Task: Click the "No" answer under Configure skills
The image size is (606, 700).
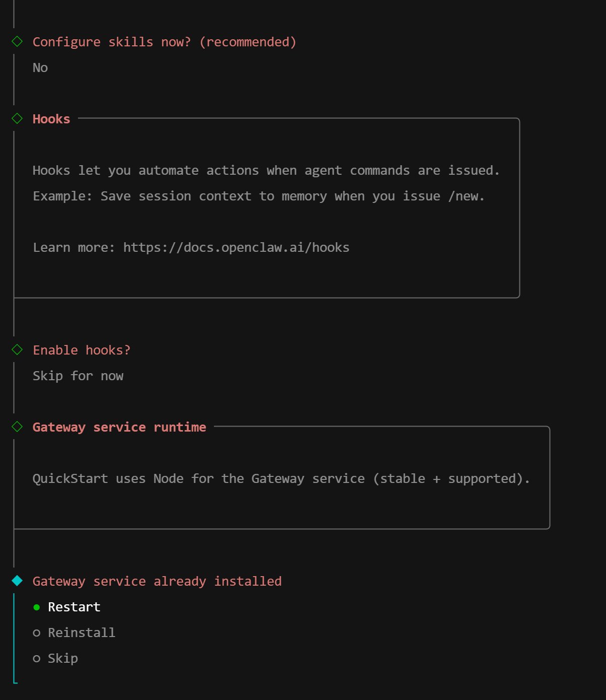Action: coord(40,68)
